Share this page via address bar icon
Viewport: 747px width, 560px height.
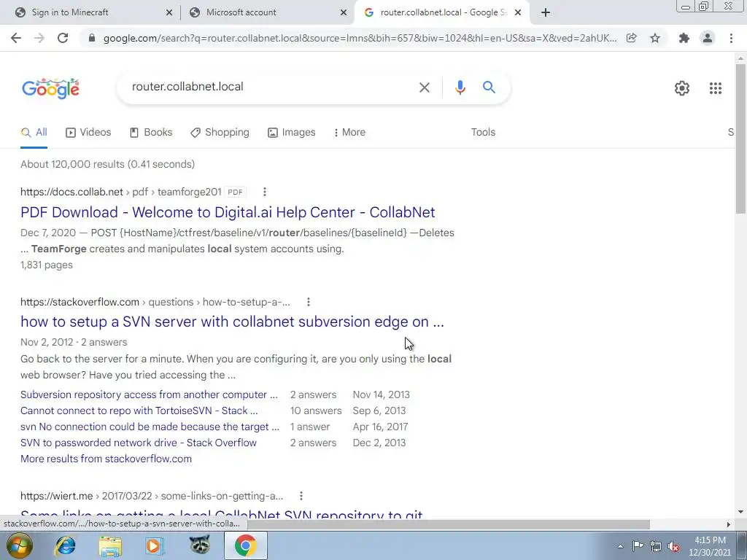click(x=632, y=38)
